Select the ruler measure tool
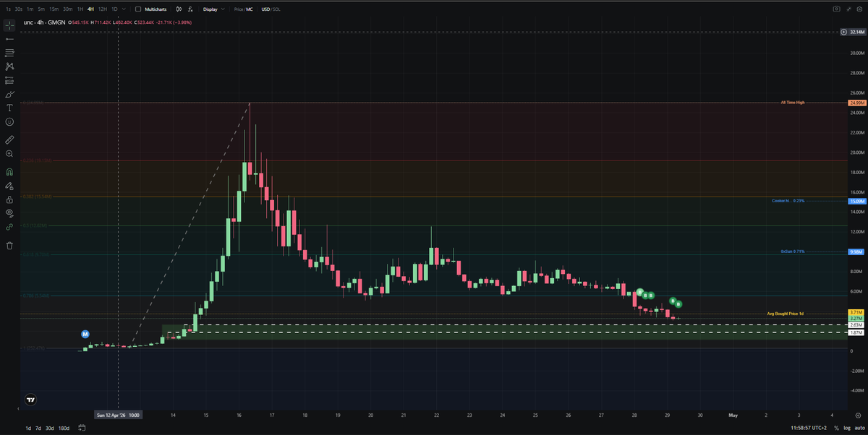 click(x=9, y=139)
